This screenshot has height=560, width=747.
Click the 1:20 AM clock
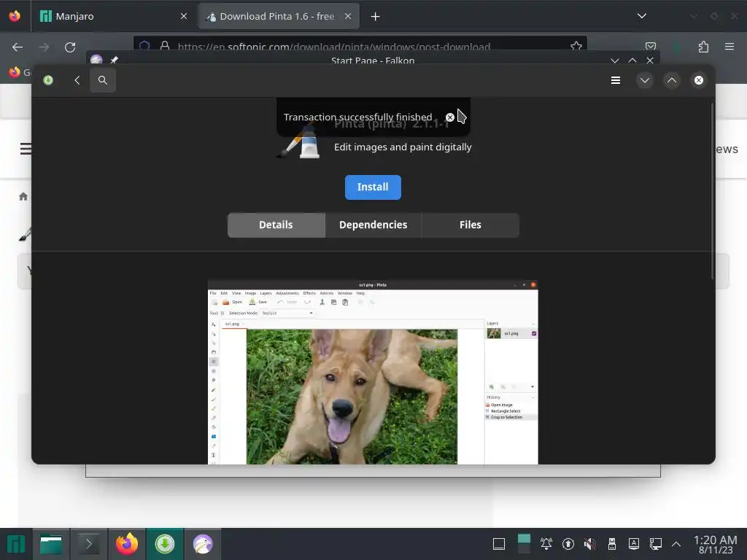click(x=715, y=540)
